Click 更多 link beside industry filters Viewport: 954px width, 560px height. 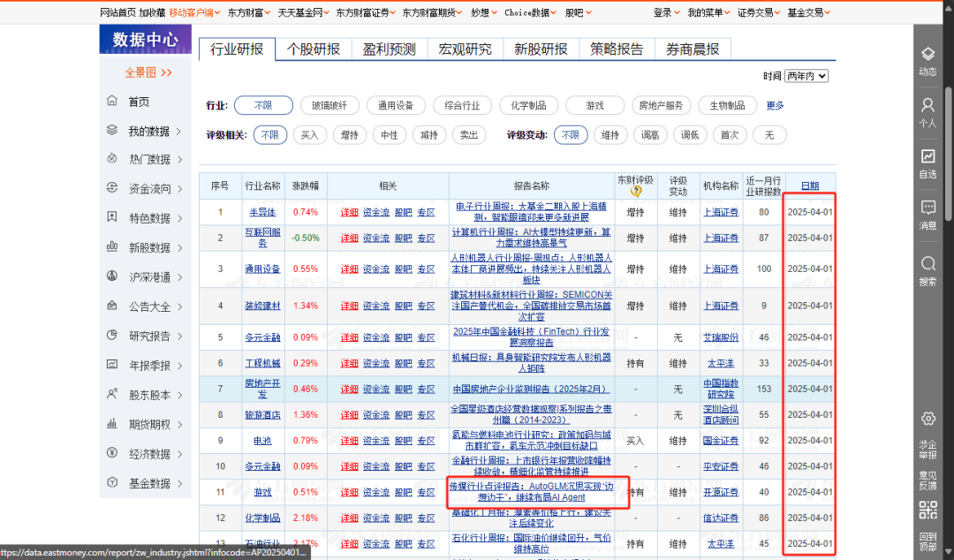click(776, 105)
